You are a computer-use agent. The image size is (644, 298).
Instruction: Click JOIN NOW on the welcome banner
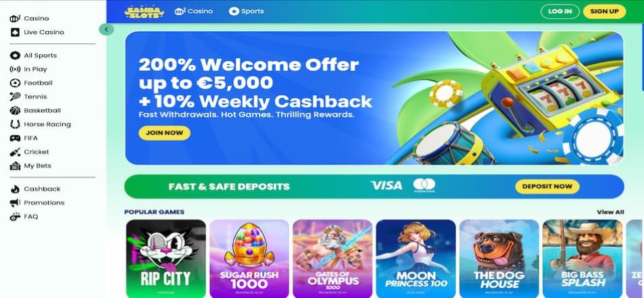pos(164,133)
